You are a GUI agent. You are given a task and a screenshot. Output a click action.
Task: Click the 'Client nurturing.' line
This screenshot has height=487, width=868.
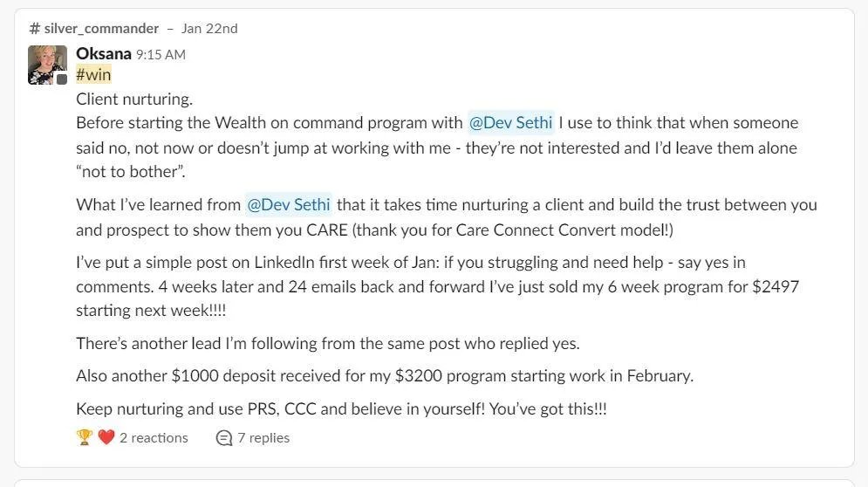coord(134,99)
